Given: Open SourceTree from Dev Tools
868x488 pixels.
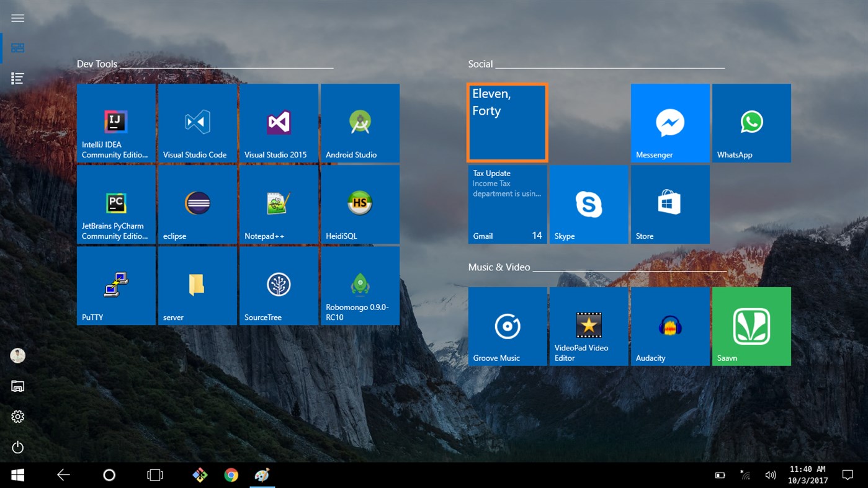Looking at the screenshot, I should click(x=279, y=285).
